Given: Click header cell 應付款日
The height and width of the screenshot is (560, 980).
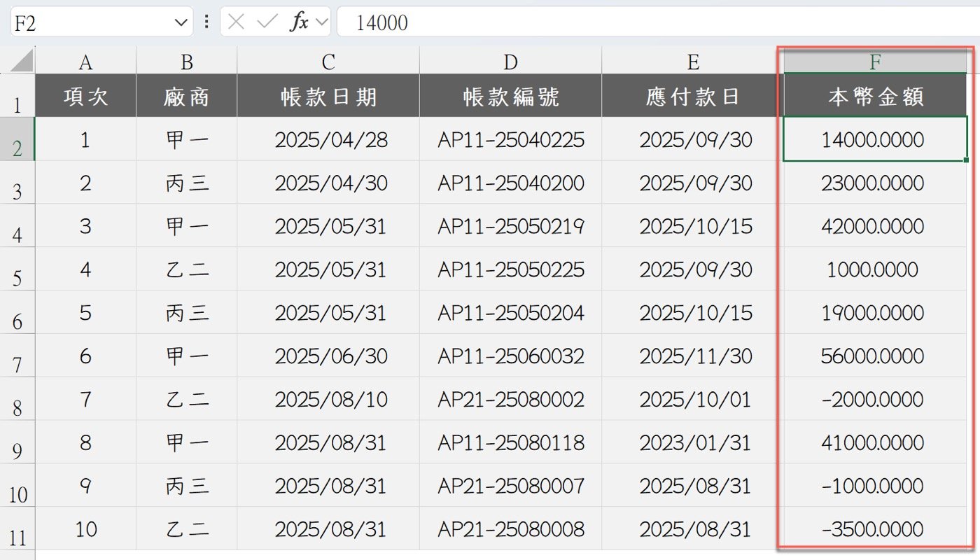Looking at the screenshot, I should click(x=692, y=95).
